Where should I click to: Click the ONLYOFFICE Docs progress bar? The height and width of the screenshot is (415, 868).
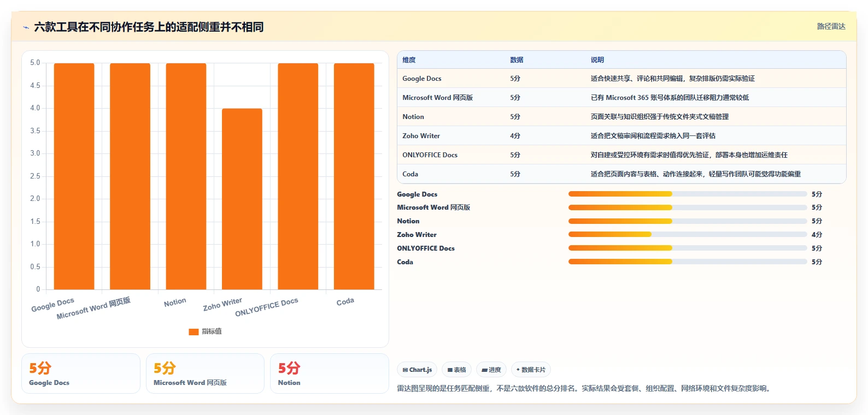click(x=688, y=248)
